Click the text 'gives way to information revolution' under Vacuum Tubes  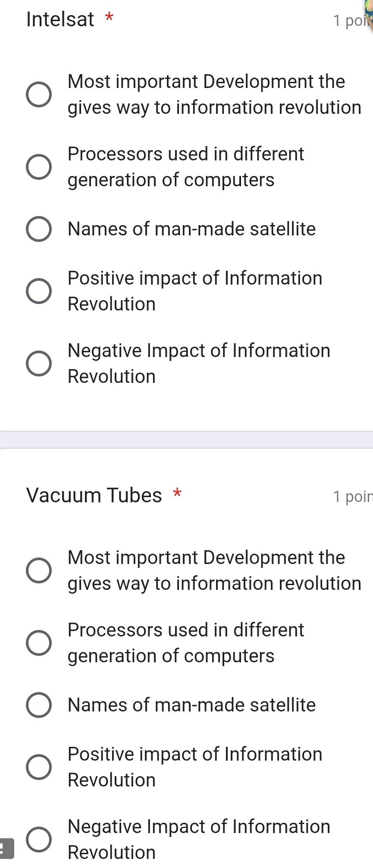[x=214, y=583]
